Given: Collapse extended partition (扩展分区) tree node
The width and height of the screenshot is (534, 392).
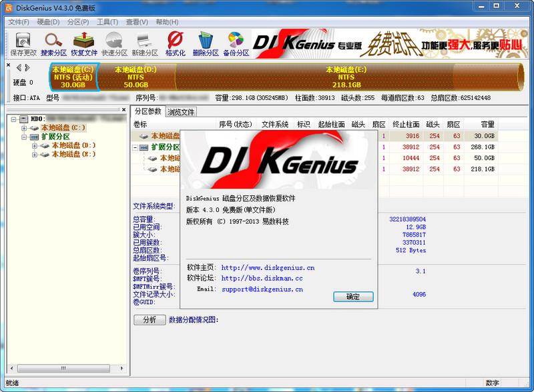Looking at the screenshot, I should coord(24,137).
